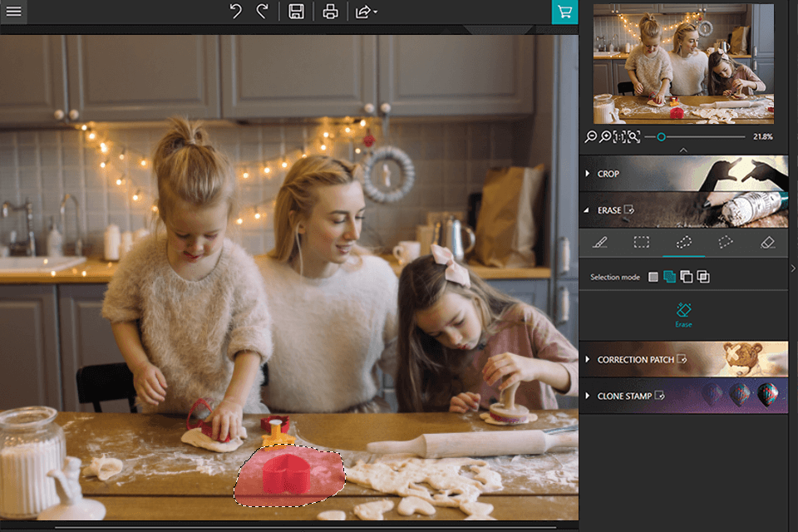The image size is (798, 532).
Task: Select the selection eraser tool
Action: (x=767, y=243)
